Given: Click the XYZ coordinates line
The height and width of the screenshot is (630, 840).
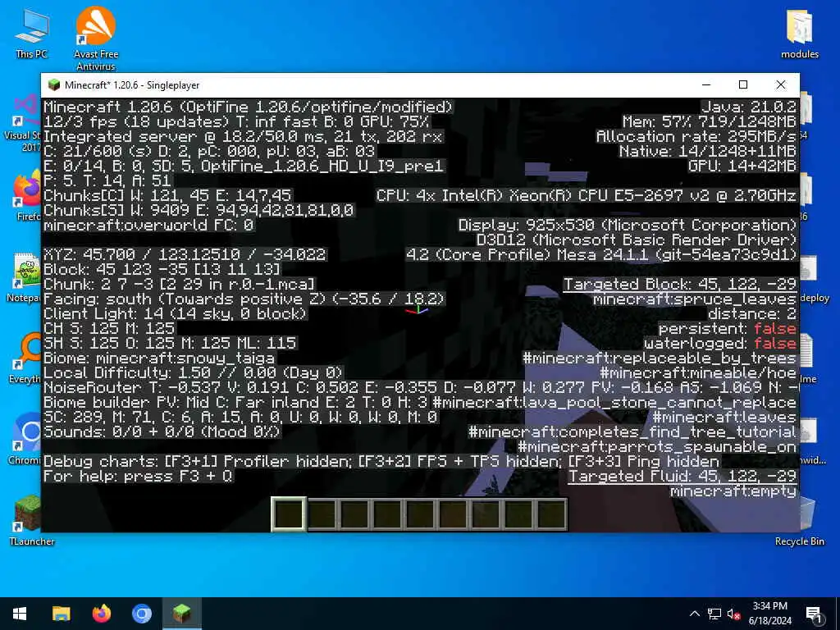Looking at the screenshot, I should 185,254.
